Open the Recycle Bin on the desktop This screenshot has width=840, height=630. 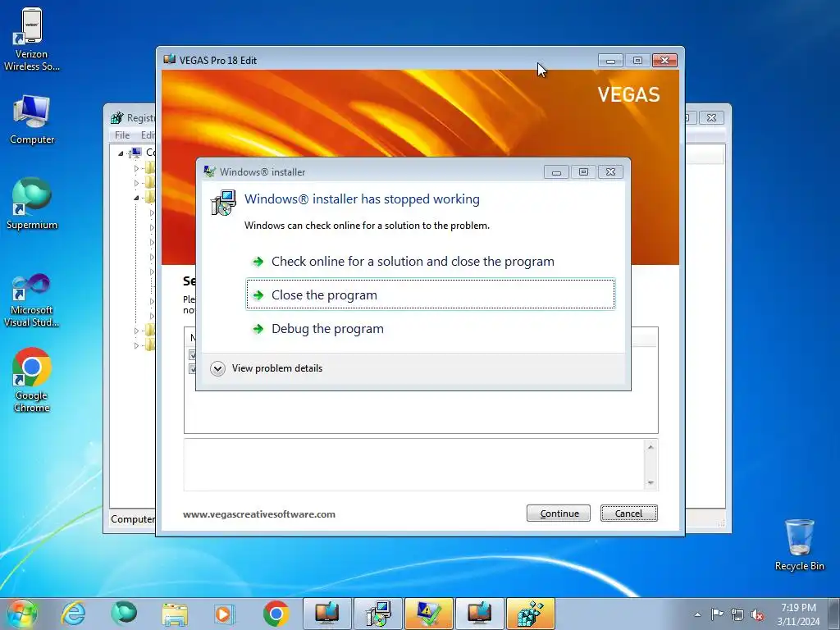pyautogui.click(x=799, y=545)
